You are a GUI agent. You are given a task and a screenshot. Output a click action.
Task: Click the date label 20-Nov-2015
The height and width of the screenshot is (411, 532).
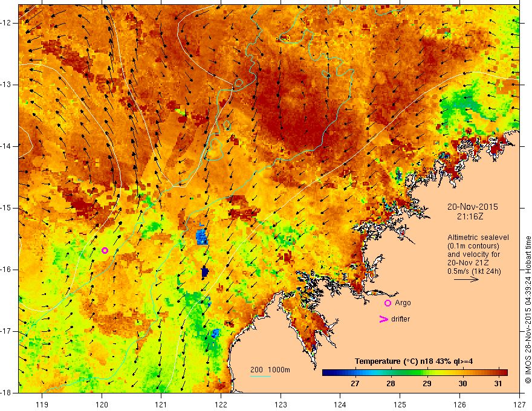click(472, 207)
